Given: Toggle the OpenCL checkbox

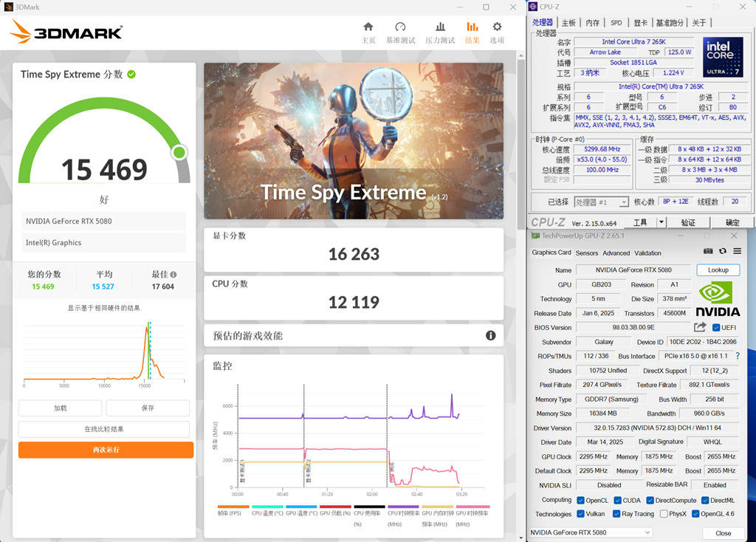Looking at the screenshot, I should pyautogui.click(x=580, y=500).
